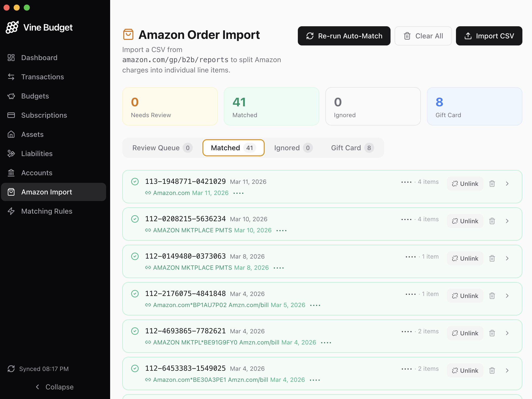
Task: Delete order 113-1948771-0421029 with trash icon
Action: pos(492,184)
